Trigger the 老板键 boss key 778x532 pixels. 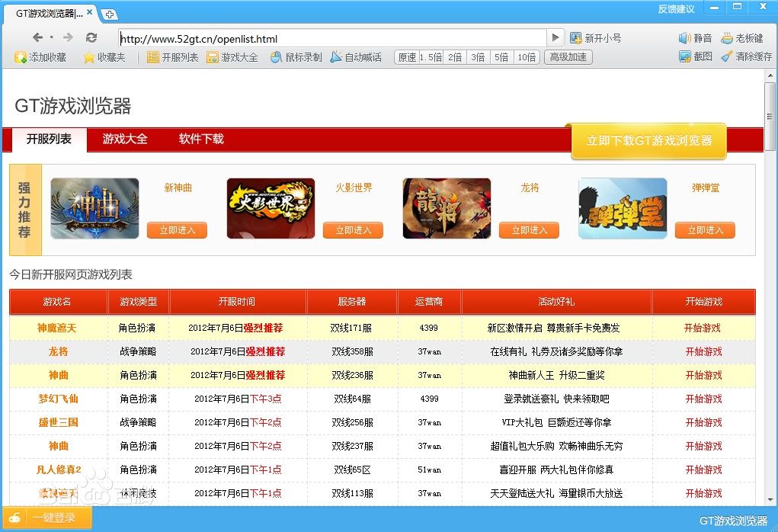(x=743, y=37)
